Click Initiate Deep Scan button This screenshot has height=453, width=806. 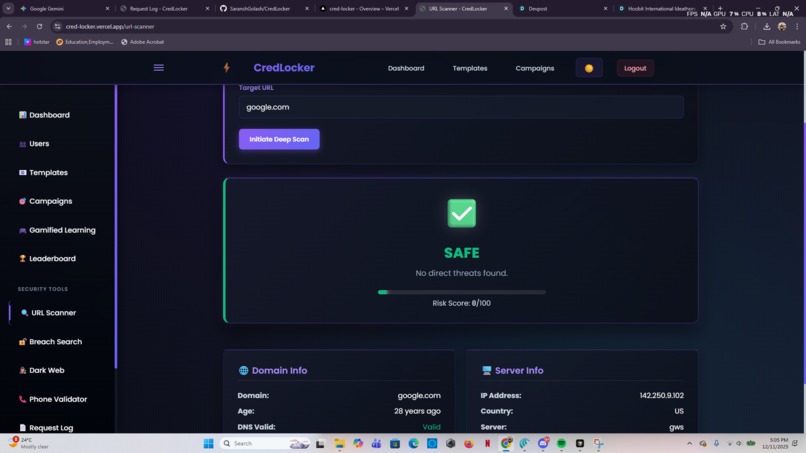click(x=279, y=139)
